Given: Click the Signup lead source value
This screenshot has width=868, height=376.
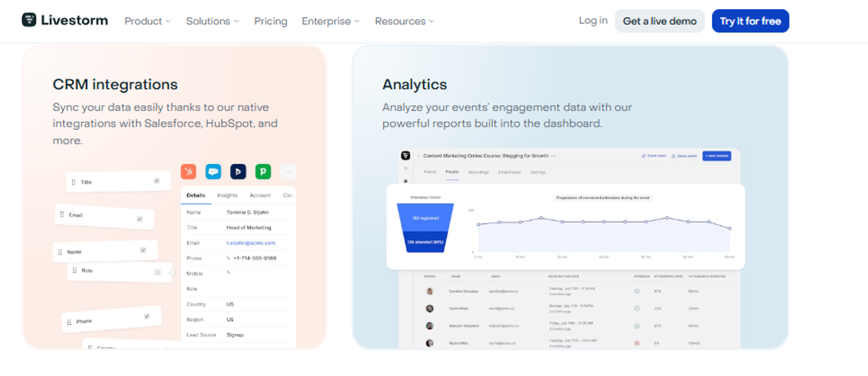Looking at the screenshot, I should click(x=235, y=335).
